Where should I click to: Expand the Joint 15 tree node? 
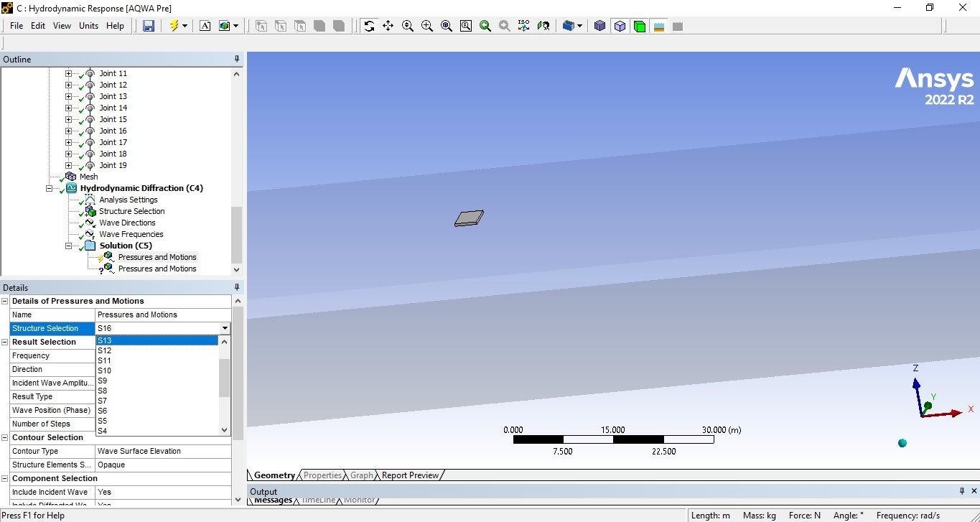69,119
